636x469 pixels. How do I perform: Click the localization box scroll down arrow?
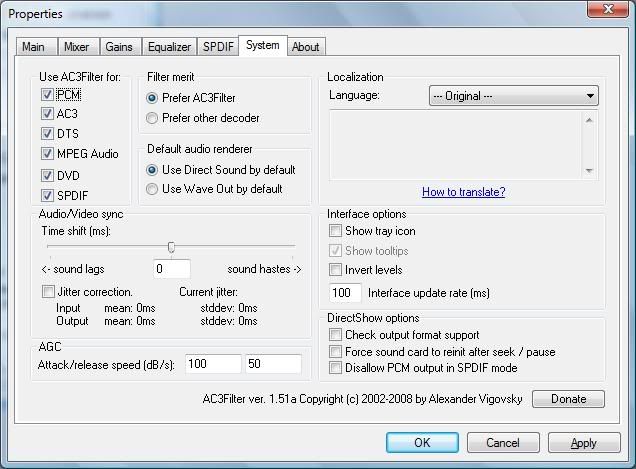point(589,171)
